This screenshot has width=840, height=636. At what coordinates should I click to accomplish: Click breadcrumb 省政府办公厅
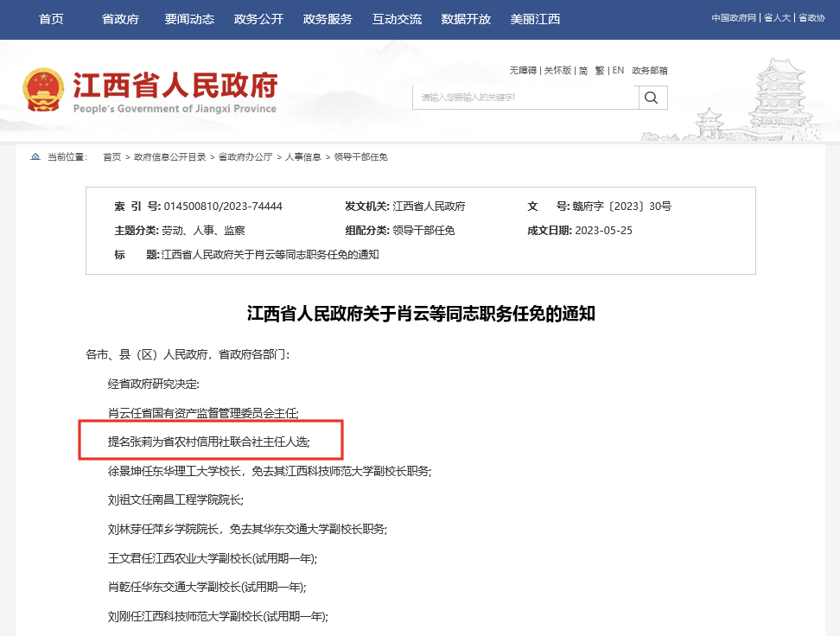245,157
